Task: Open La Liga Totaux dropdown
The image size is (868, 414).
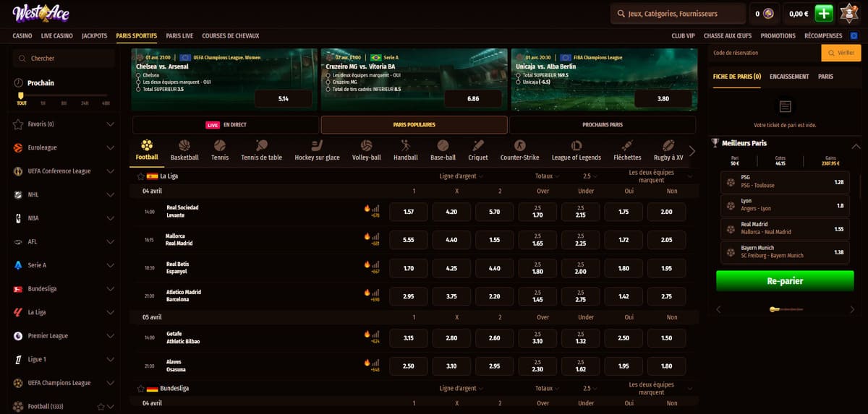Action: [546, 176]
